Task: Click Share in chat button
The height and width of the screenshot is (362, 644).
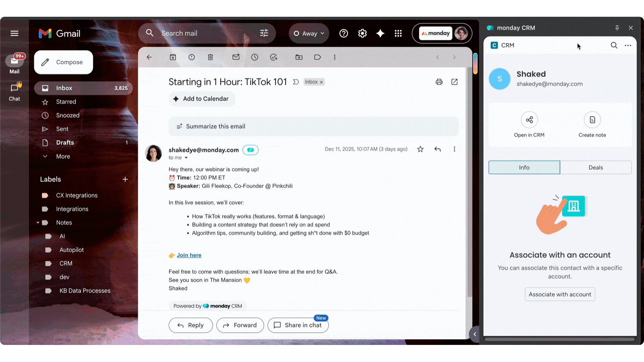Action: click(298, 325)
